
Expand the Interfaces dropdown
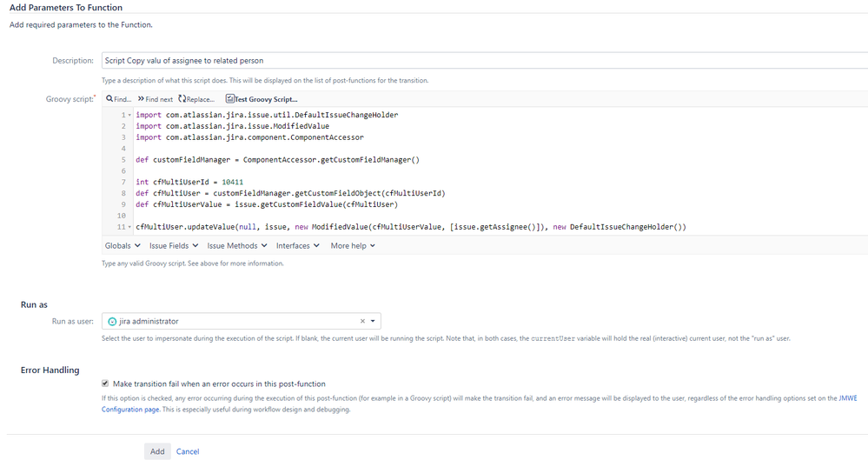click(298, 245)
